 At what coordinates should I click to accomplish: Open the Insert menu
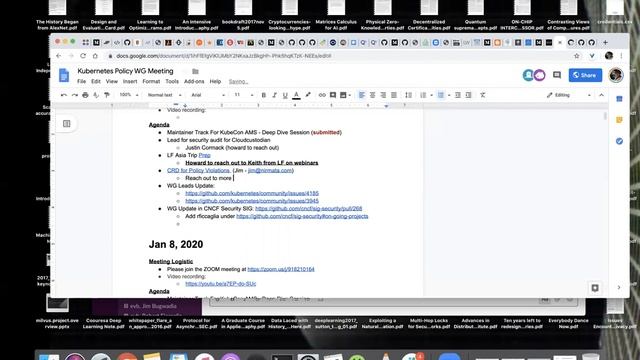(130, 81)
